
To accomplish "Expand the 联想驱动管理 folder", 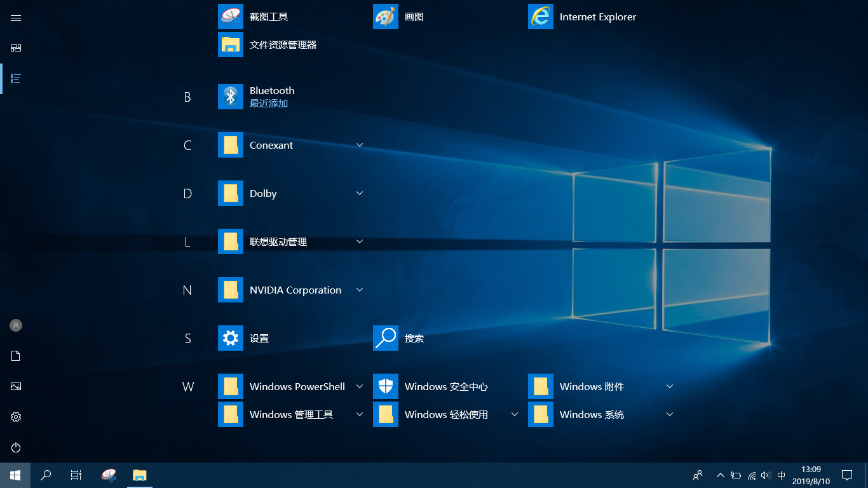I will 292,241.
